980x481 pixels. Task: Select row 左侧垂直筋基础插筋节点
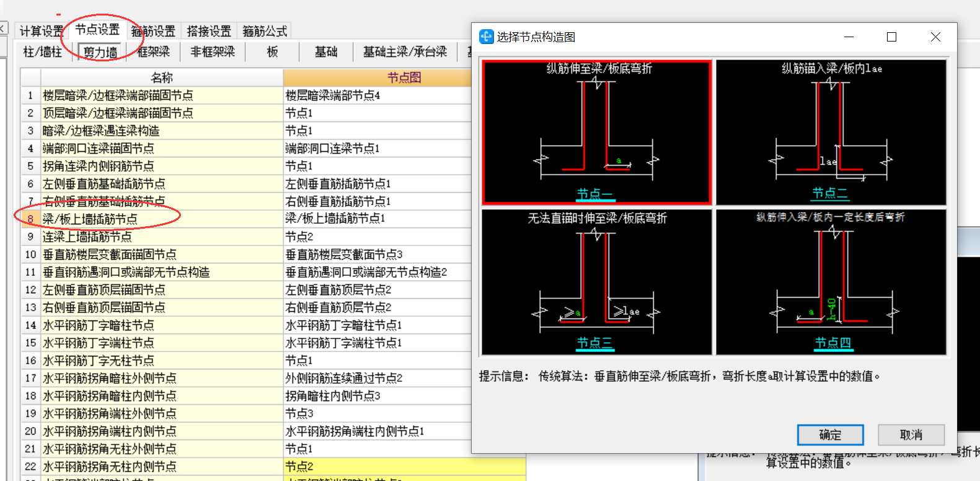(162, 183)
